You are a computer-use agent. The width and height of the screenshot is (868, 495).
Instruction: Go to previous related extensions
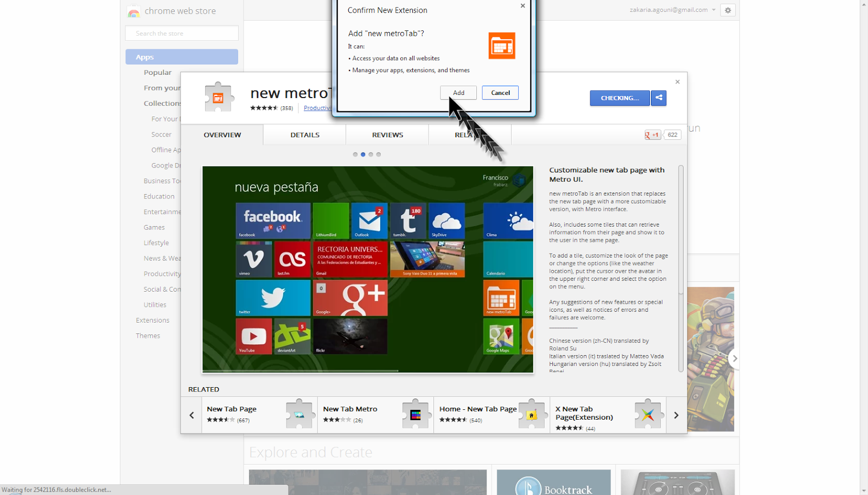click(192, 415)
